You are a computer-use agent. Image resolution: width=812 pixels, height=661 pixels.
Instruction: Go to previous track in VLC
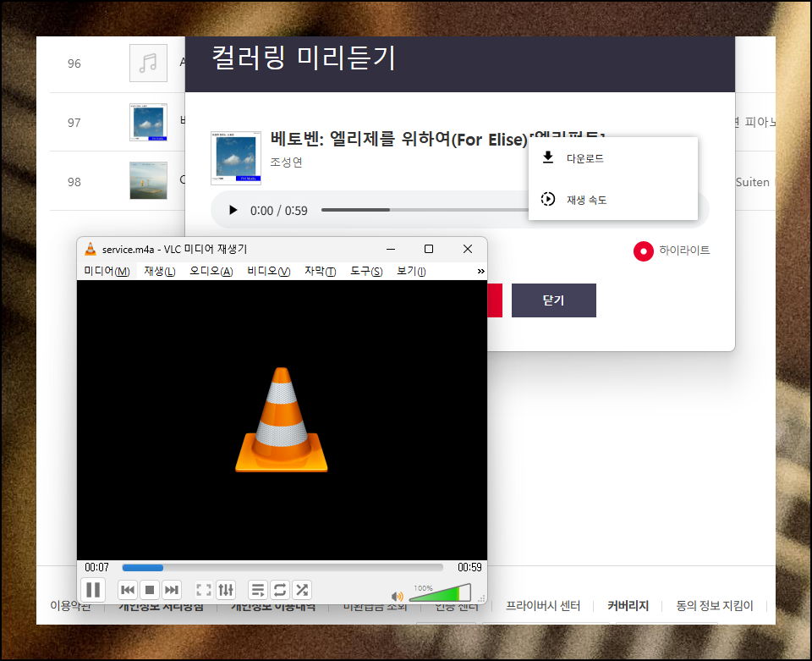pyautogui.click(x=128, y=590)
